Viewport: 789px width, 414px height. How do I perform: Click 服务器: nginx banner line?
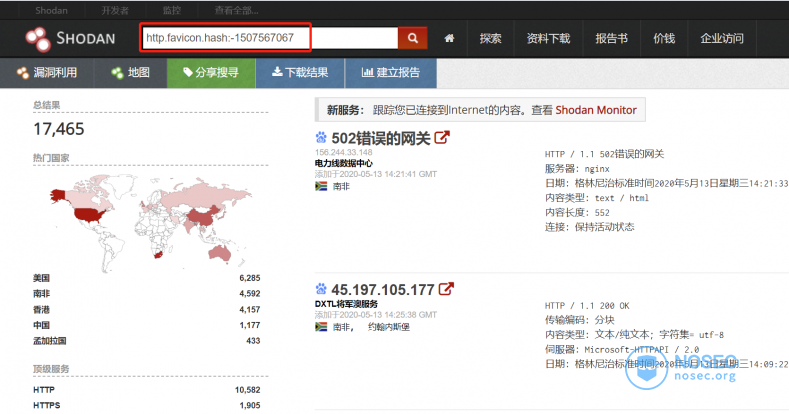(x=577, y=169)
